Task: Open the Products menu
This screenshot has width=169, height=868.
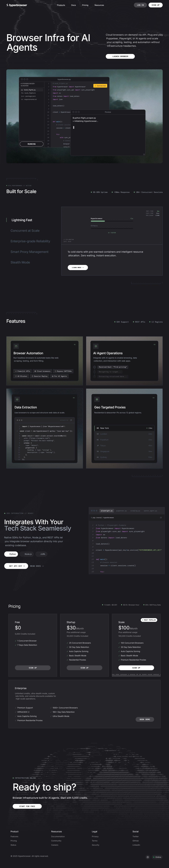Action: click(61, 5)
